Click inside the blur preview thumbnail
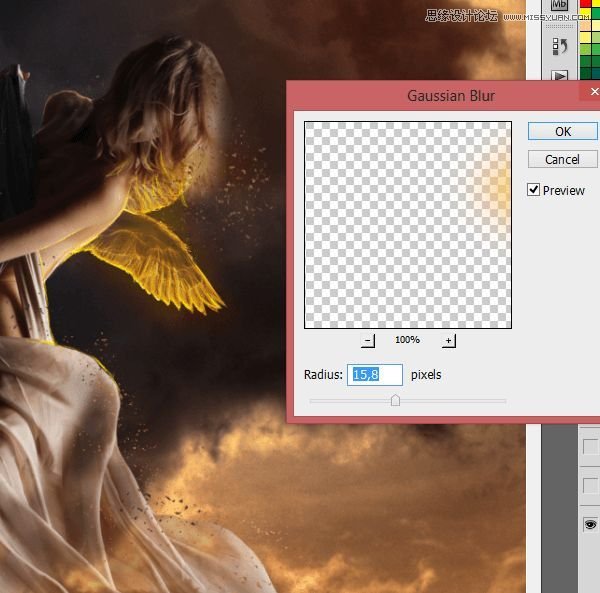Screen dimensions: 600x593 (x=408, y=225)
